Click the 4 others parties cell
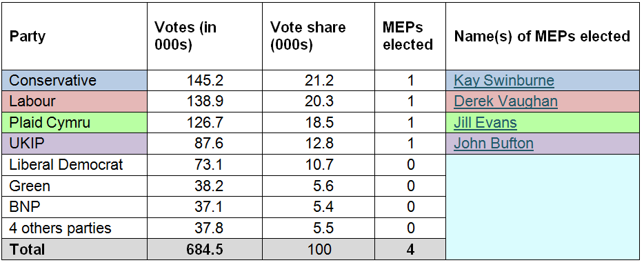This screenshot has height=265, width=644. tap(74, 228)
